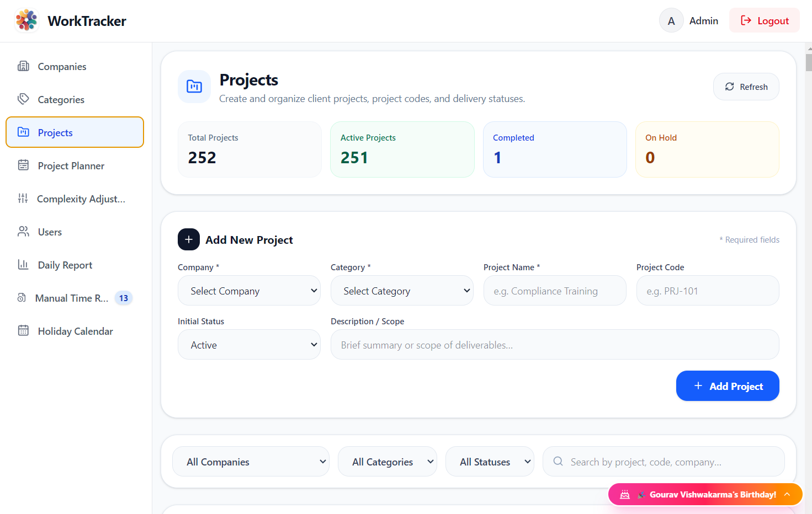Click the Active Projects 251 card

(x=402, y=149)
